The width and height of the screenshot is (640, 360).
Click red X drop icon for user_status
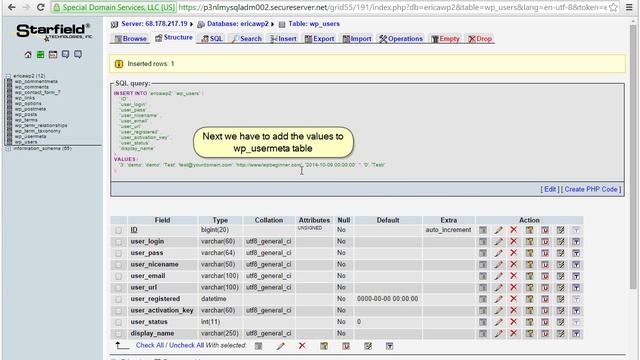[513, 322]
